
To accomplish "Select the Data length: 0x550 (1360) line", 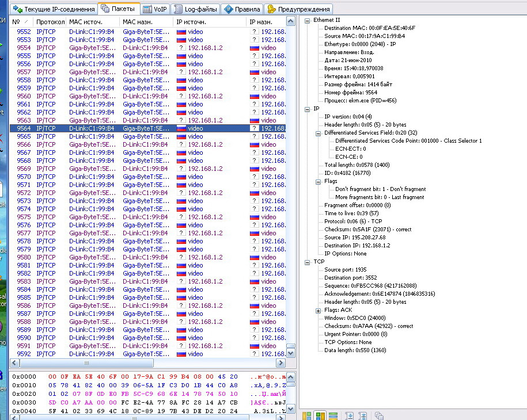I will pos(355,350).
